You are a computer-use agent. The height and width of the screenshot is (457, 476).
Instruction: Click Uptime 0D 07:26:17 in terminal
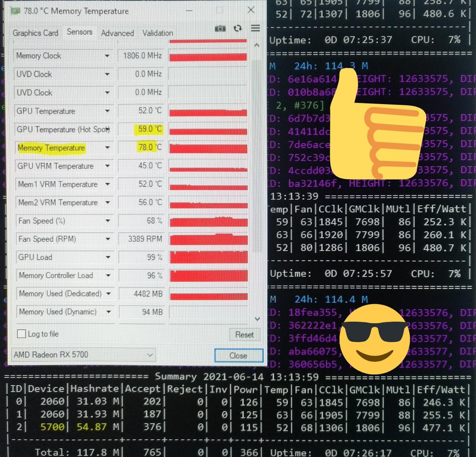(331, 453)
